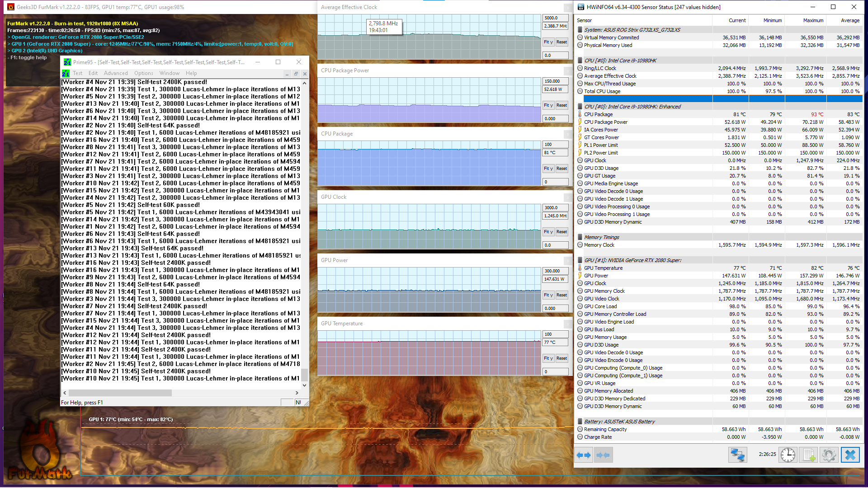Click Reset on Average Effective Clock graph
Viewport: 868px width, 488px height.
pyautogui.click(x=561, y=42)
